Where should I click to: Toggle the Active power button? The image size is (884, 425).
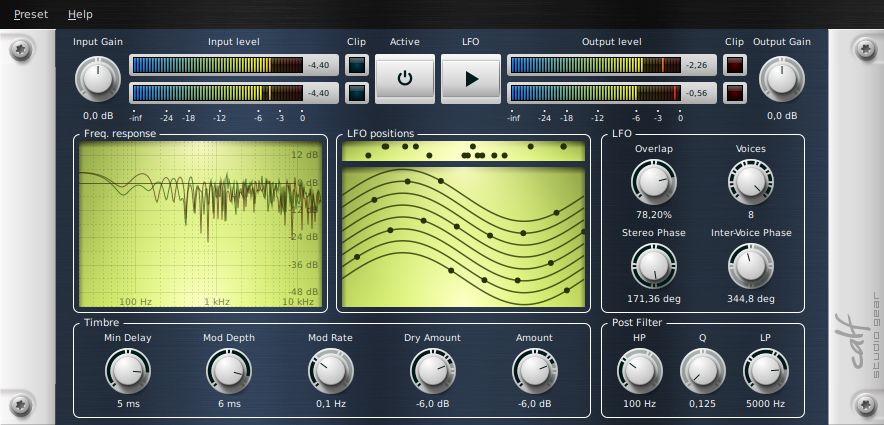(405, 79)
